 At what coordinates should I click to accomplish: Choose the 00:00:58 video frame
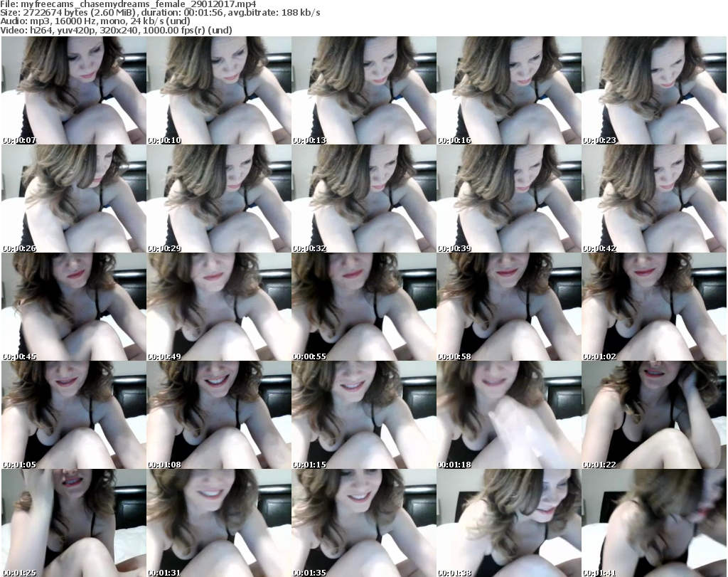(x=509, y=307)
